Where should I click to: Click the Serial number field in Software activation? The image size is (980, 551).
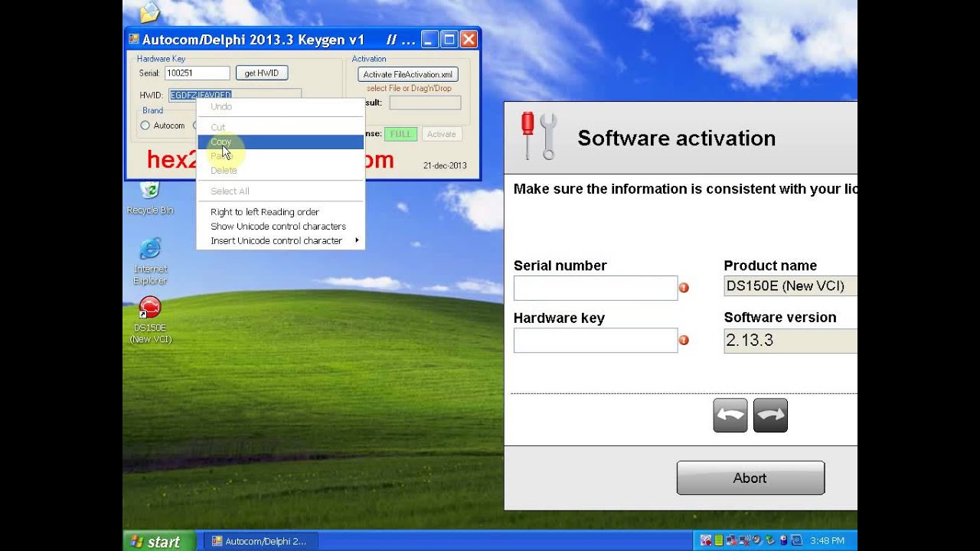tap(596, 288)
